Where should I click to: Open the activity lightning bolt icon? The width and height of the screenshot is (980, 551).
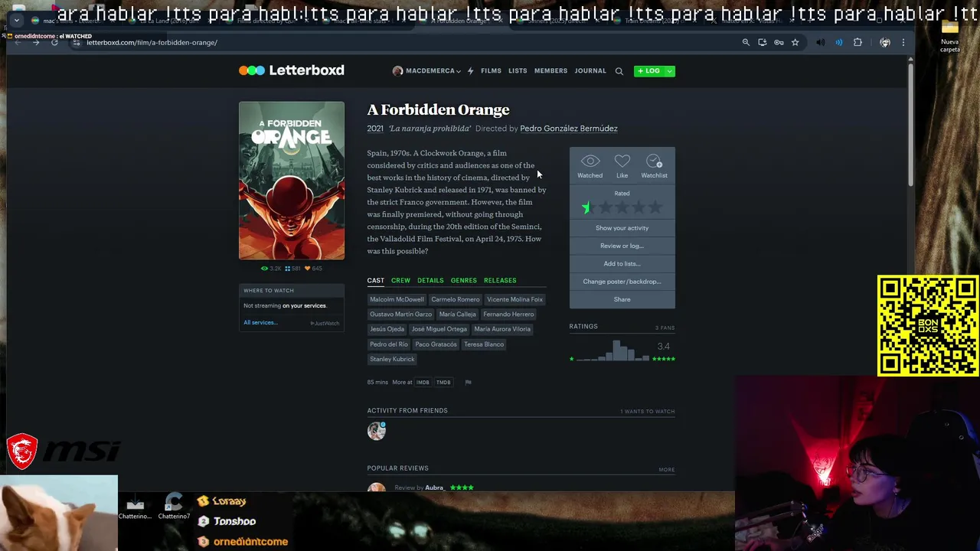470,70
